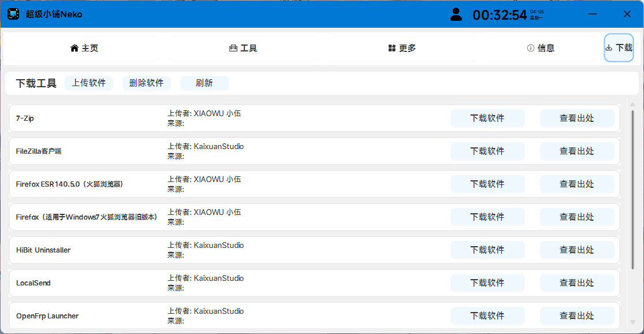Open the 更多 more tab

point(402,49)
